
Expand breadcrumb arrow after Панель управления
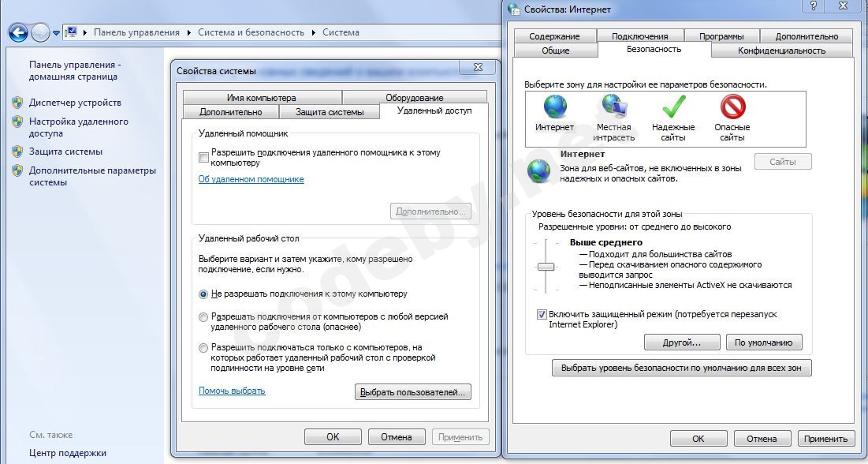(x=189, y=32)
